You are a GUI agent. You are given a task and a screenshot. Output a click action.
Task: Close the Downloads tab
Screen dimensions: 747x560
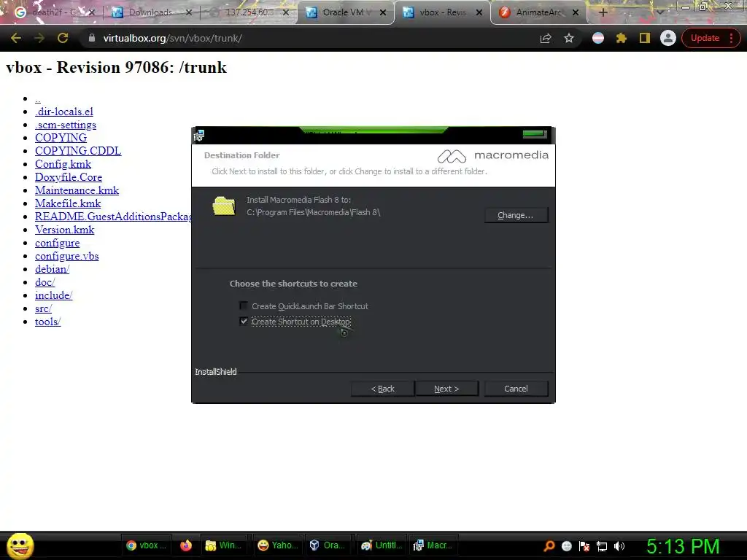click(x=189, y=12)
